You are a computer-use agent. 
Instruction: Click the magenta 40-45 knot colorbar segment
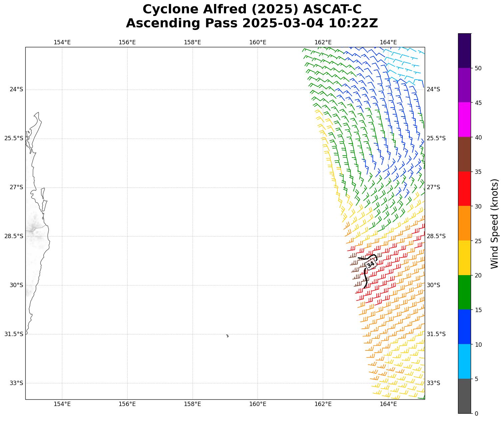tap(464, 120)
